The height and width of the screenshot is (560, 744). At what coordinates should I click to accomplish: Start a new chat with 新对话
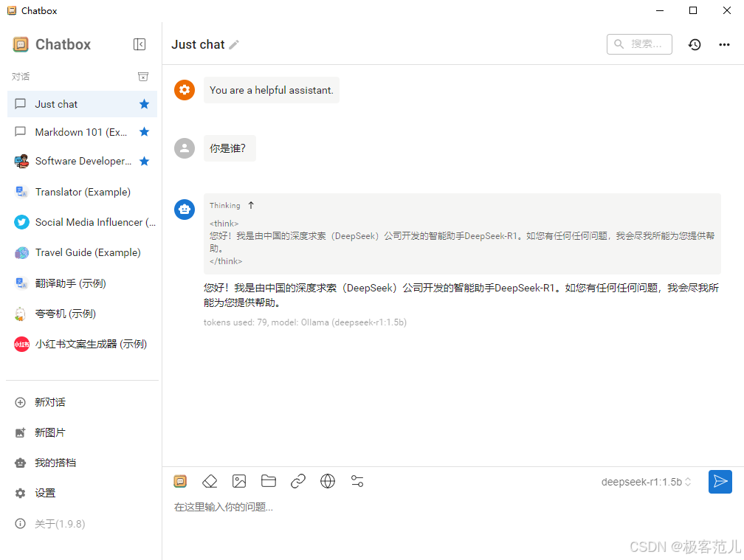coord(82,402)
